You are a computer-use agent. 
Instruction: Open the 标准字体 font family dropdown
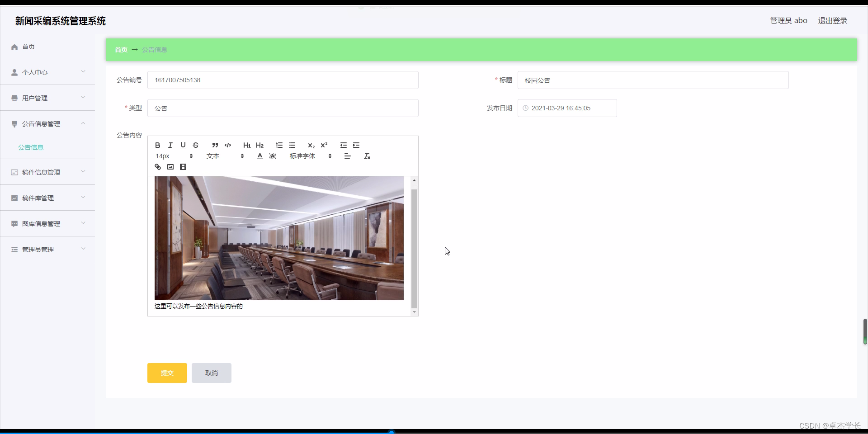coord(309,156)
